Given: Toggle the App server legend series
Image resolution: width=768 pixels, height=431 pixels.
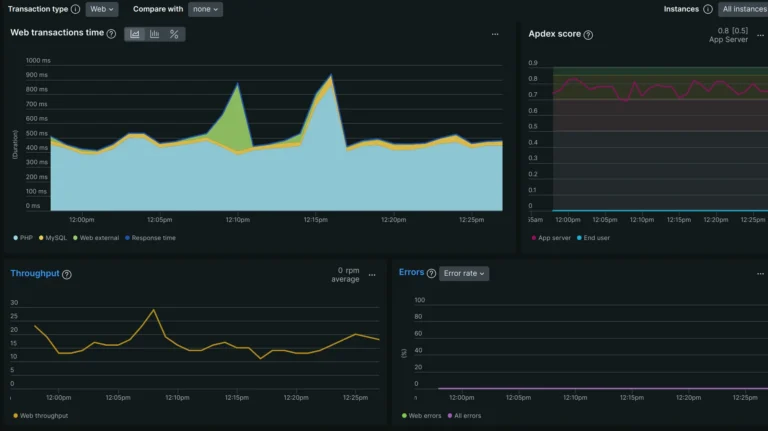Looking at the screenshot, I should (x=551, y=238).
